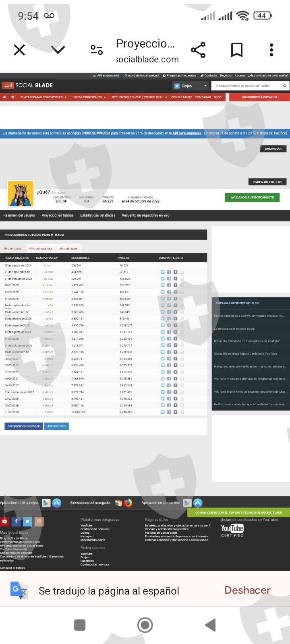This screenshot has width=290, height=644.
Task: Click the home icon in red navbar
Action: pyautogui.click(x=4, y=97)
